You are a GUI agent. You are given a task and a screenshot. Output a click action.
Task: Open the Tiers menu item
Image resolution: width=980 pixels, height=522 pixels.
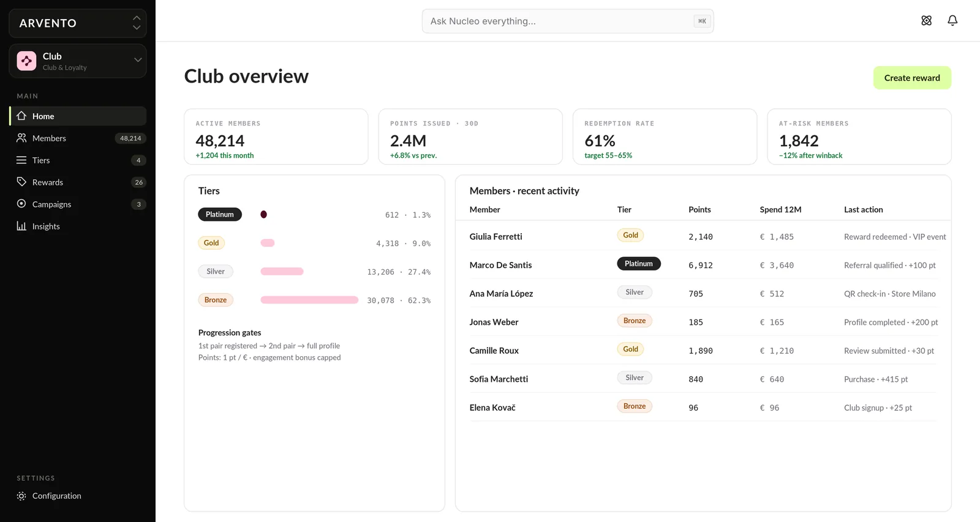(x=78, y=160)
